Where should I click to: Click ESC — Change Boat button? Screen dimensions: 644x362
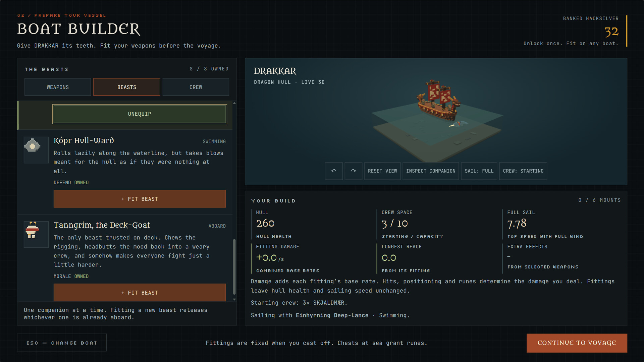62,343
